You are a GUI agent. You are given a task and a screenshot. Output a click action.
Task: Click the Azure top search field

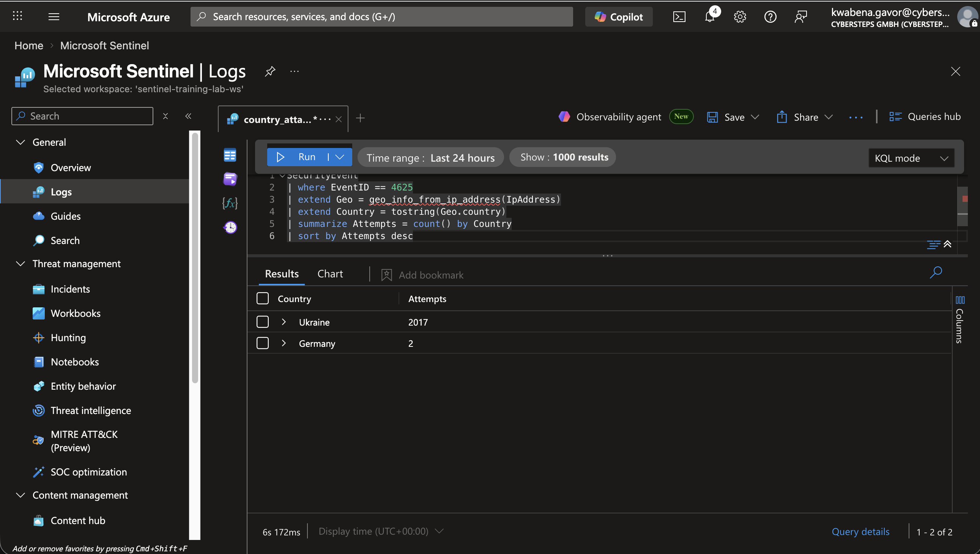coord(382,17)
